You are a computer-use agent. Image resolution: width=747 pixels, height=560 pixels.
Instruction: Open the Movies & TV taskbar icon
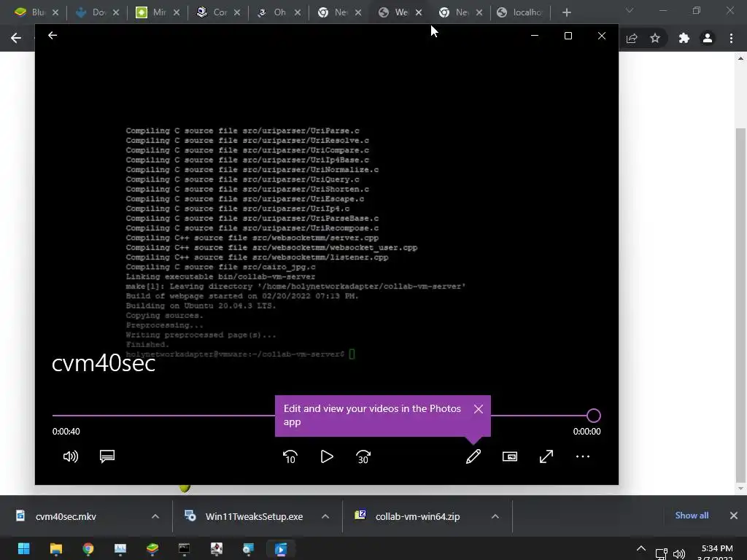tap(281, 548)
